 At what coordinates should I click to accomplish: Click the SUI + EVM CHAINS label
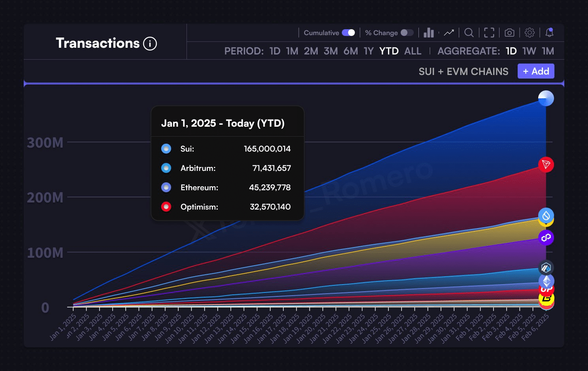[x=463, y=71]
